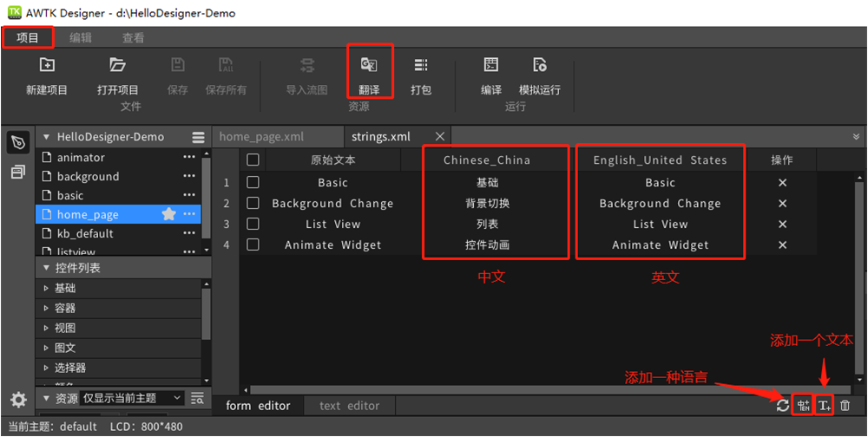Click the Save (保存) toolbar icon
Image resolution: width=868 pixels, height=437 pixels.
(177, 65)
